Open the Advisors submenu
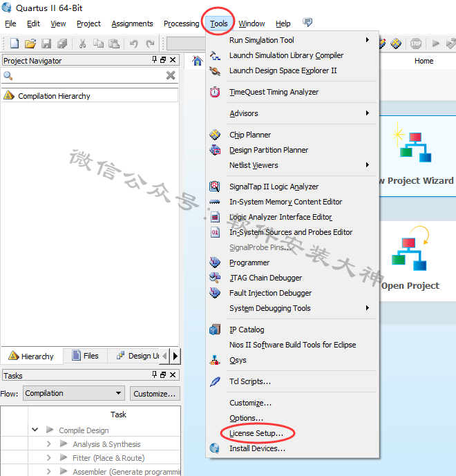 pos(292,113)
